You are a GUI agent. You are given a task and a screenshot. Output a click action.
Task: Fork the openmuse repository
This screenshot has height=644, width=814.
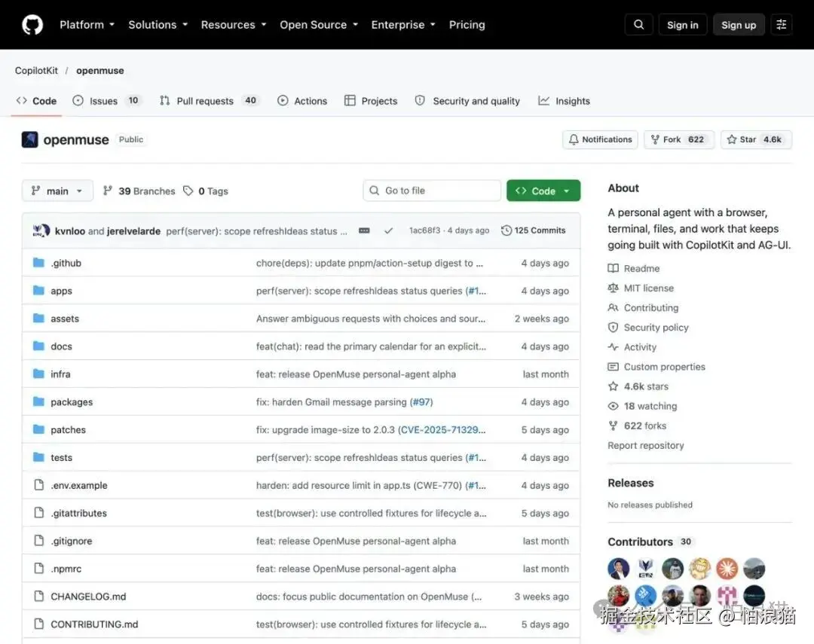coord(679,139)
